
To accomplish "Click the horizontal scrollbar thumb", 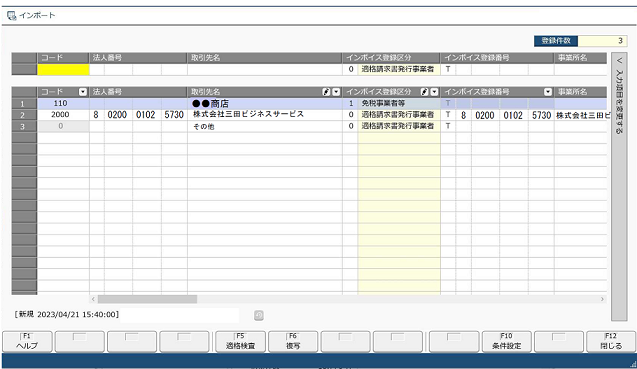I will coord(147,299).
